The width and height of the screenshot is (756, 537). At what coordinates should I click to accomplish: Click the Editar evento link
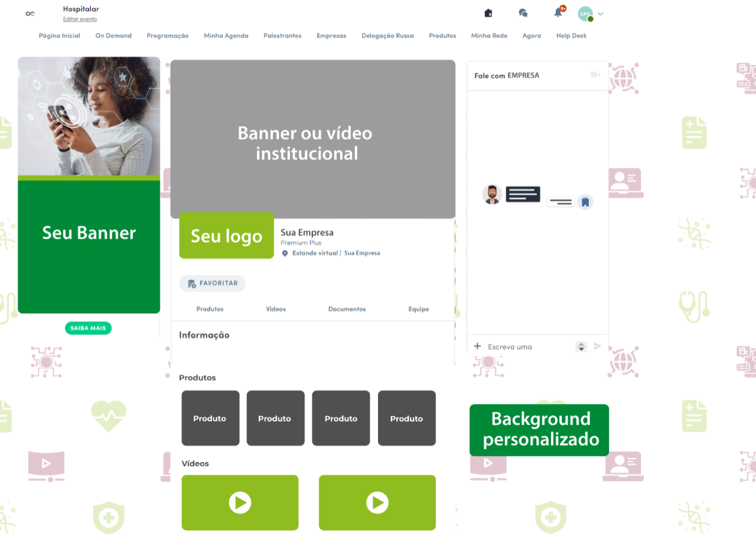(80, 19)
